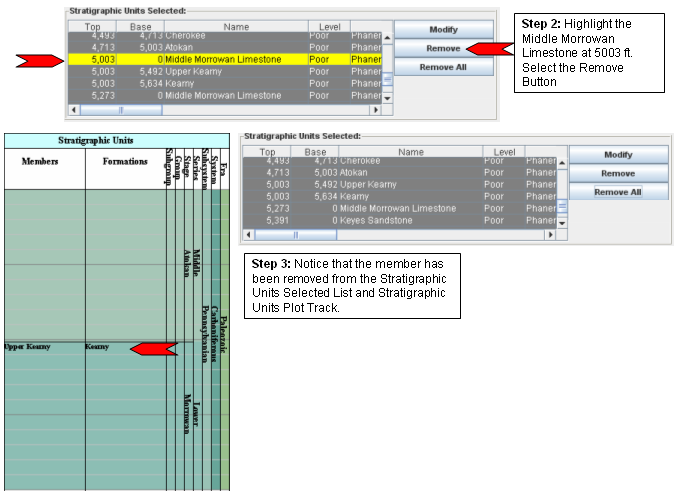Click the Top column header in lower table
Viewport: 678px width, 496px height.
click(267, 152)
